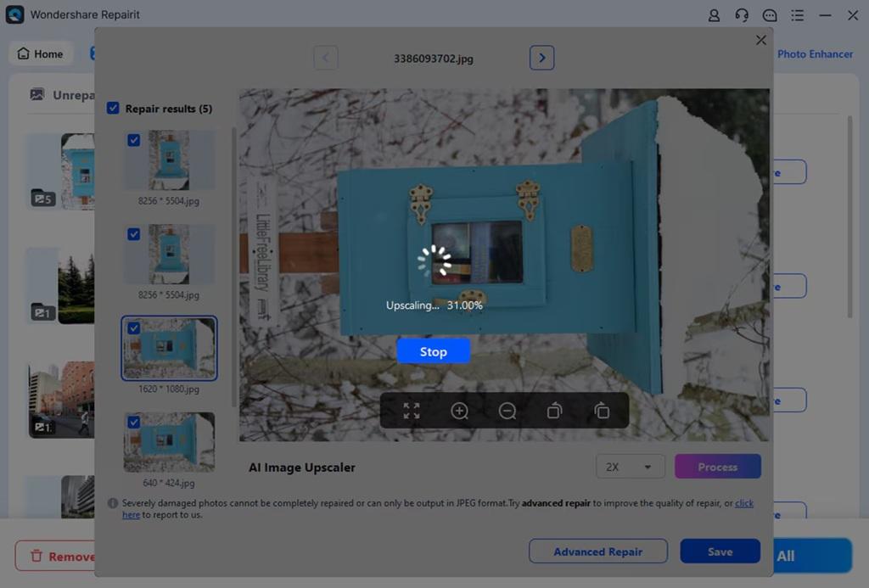Switch to the Home tab
Image resolution: width=869 pixels, height=588 pixels.
pyautogui.click(x=41, y=53)
